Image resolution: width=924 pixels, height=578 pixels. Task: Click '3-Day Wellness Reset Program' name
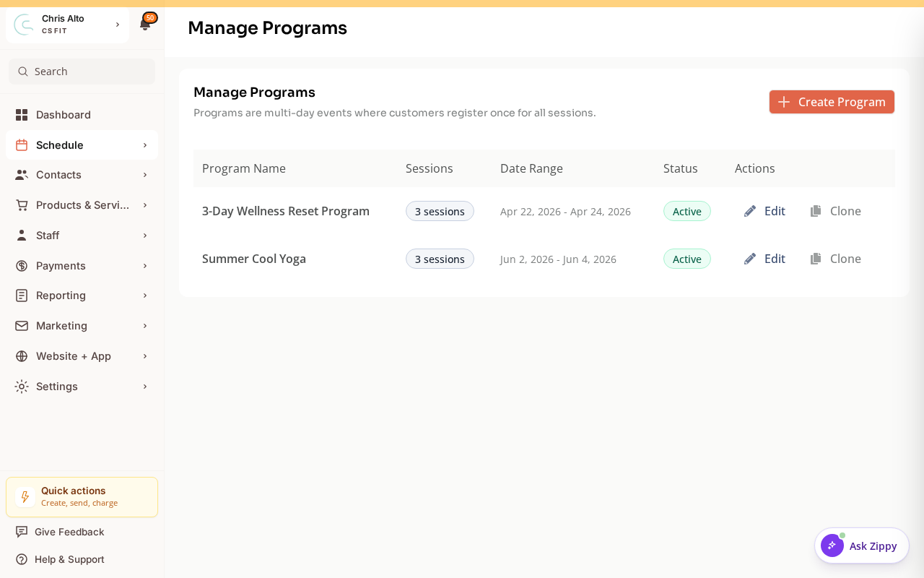point(286,211)
